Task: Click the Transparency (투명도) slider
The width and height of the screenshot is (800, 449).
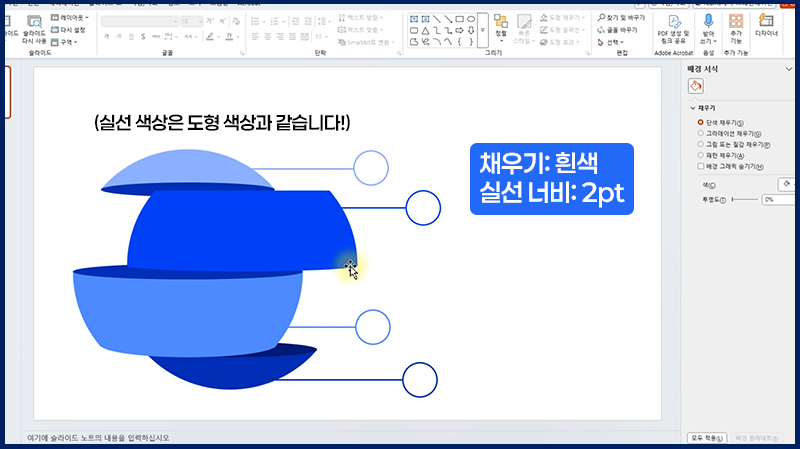Action: (745, 199)
